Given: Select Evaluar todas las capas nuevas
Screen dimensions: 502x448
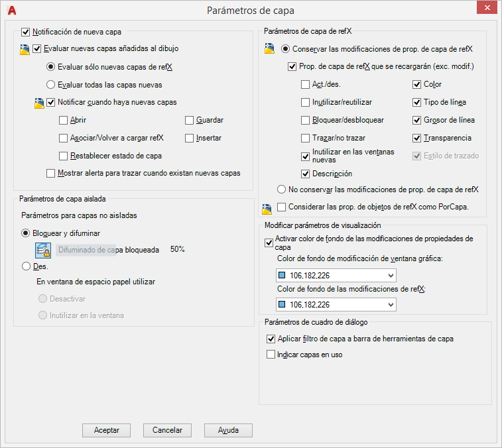Looking at the screenshot, I should [x=51, y=85].
